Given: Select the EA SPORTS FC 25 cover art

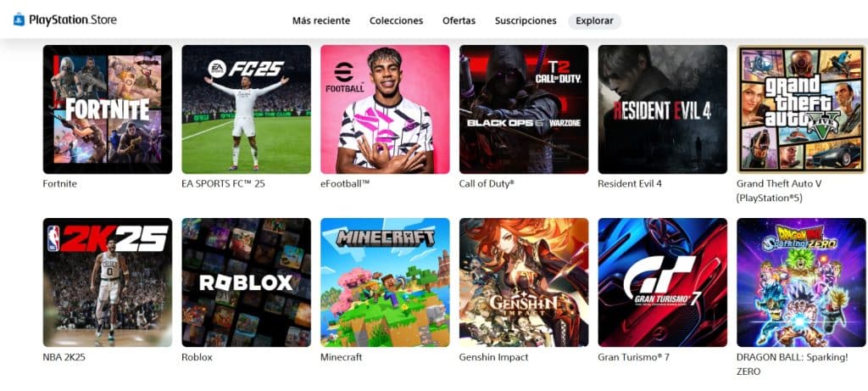Looking at the screenshot, I should pyautogui.click(x=247, y=109).
